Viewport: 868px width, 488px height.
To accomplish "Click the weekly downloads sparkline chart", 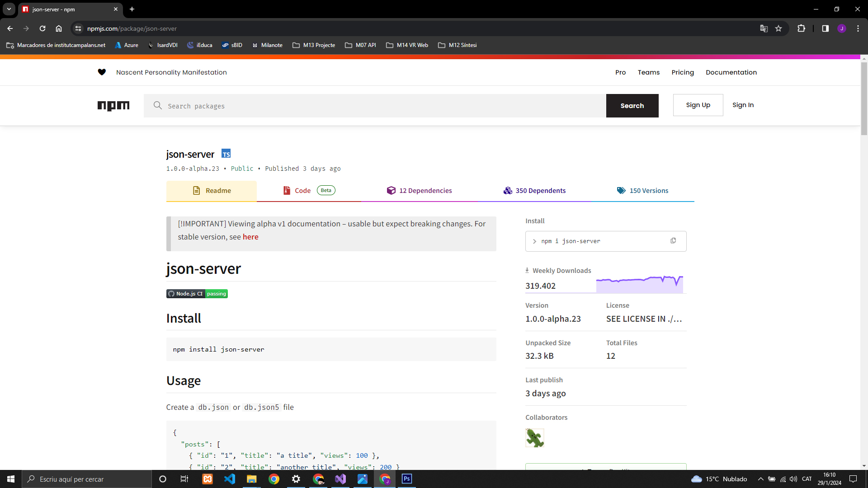I will click(x=639, y=284).
